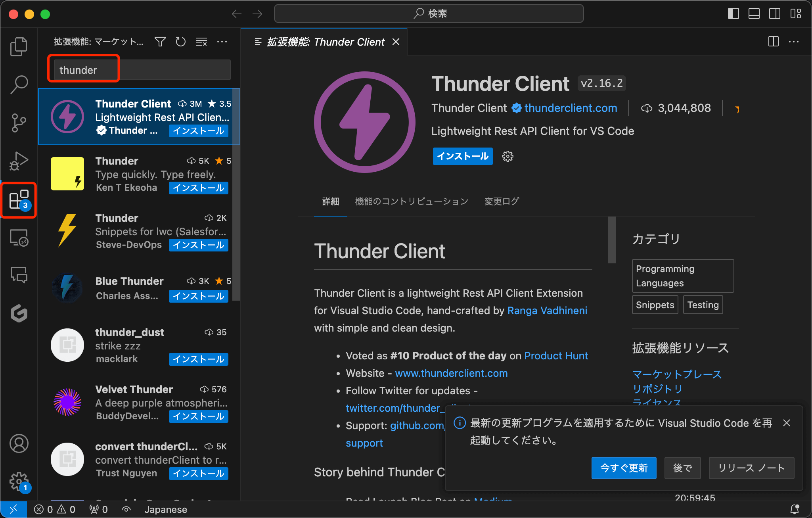This screenshot has width=812, height=518.
Task: Filter extensions with the funnel icon
Action: 160,42
